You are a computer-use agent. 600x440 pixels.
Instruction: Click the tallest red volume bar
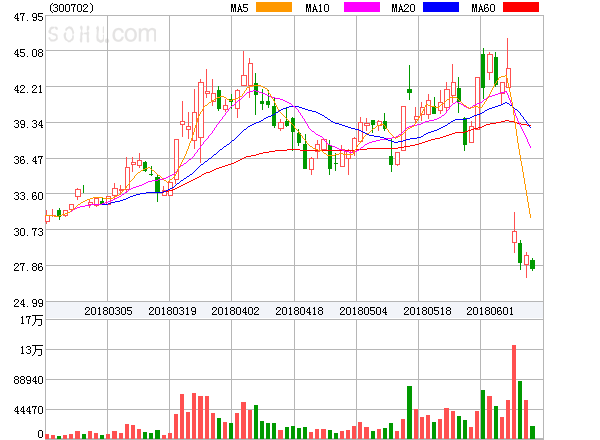514,392
